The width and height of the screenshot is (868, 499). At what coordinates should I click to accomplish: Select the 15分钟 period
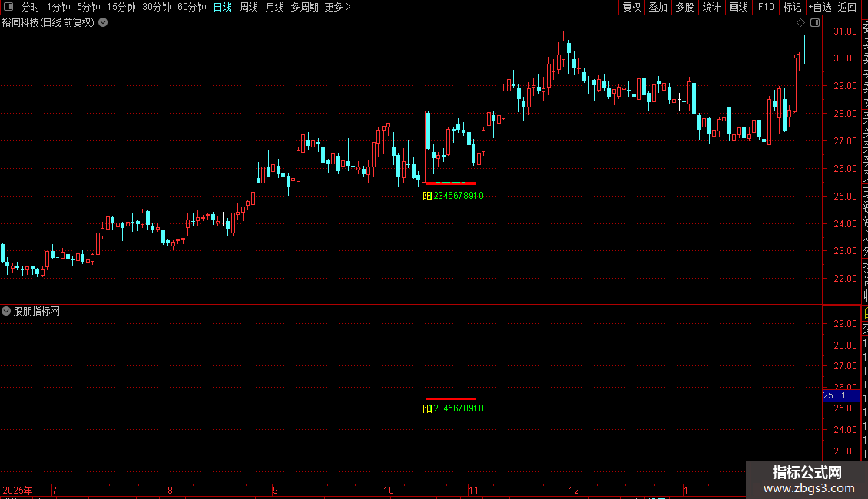click(121, 7)
